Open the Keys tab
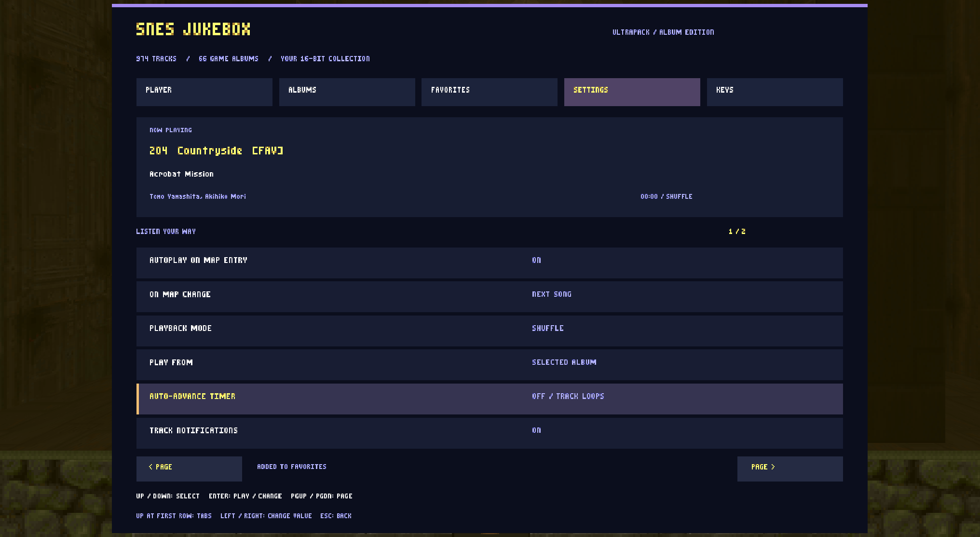980x537 pixels. pyautogui.click(x=775, y=92)
